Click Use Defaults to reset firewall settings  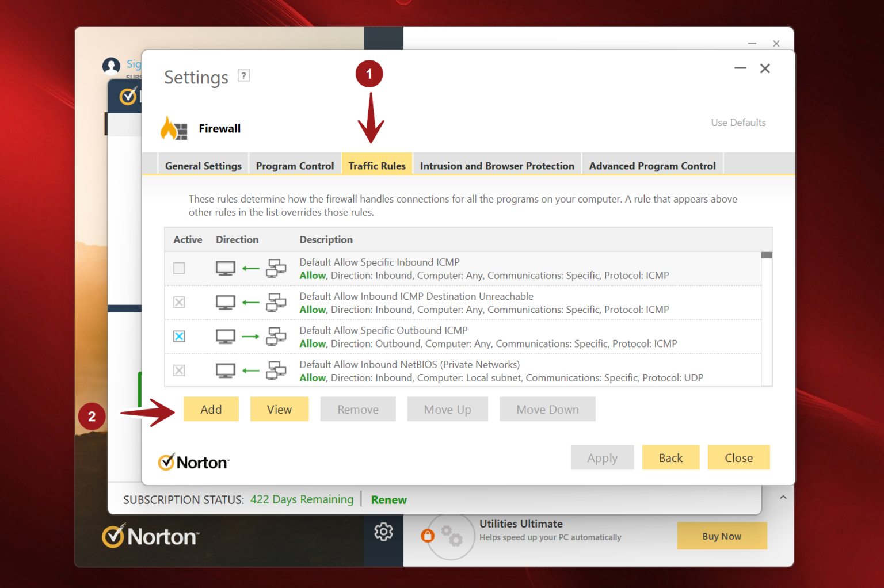[x=738, y=123]
